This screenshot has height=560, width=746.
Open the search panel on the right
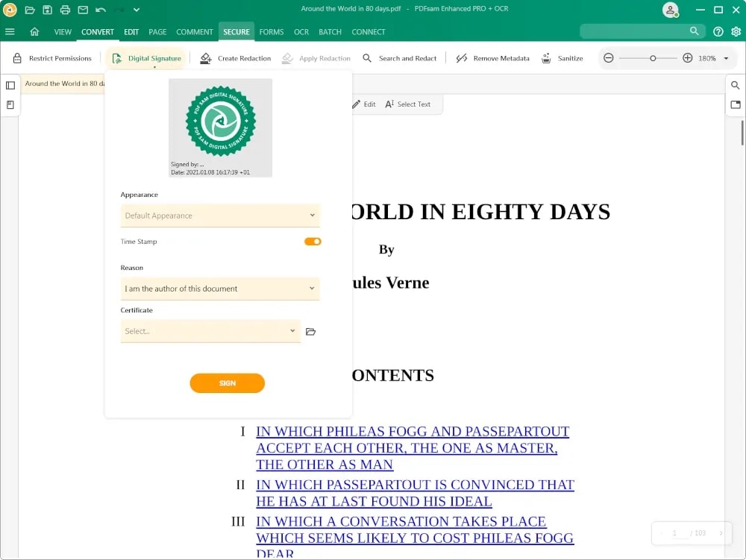click(736, 85)
